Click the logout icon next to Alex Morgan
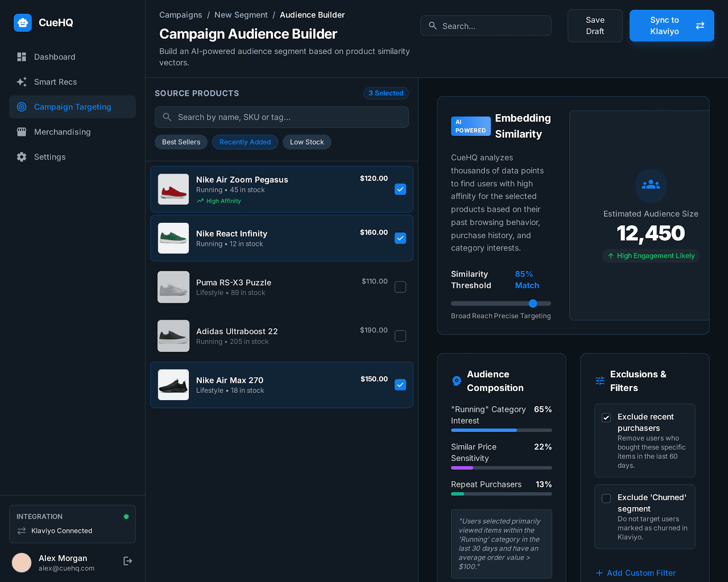728x582 pixels. coord(127,561)
